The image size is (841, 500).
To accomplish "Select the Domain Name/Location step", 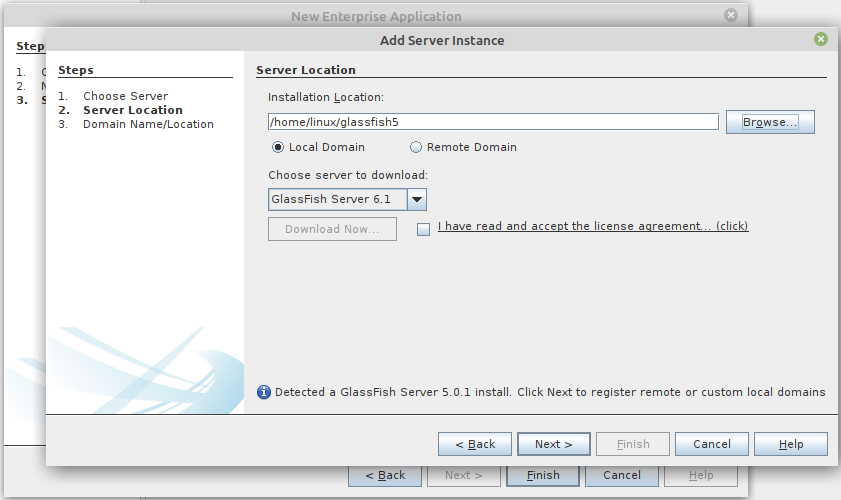I will click(148, 124).
